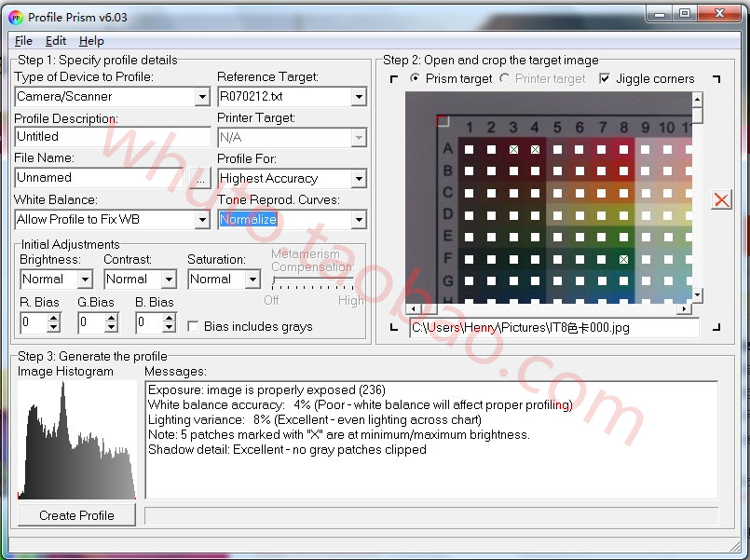750x560 pixels.
Task: Decrease the B. Bias value with down arrow
Action: (x=169, y=328)
